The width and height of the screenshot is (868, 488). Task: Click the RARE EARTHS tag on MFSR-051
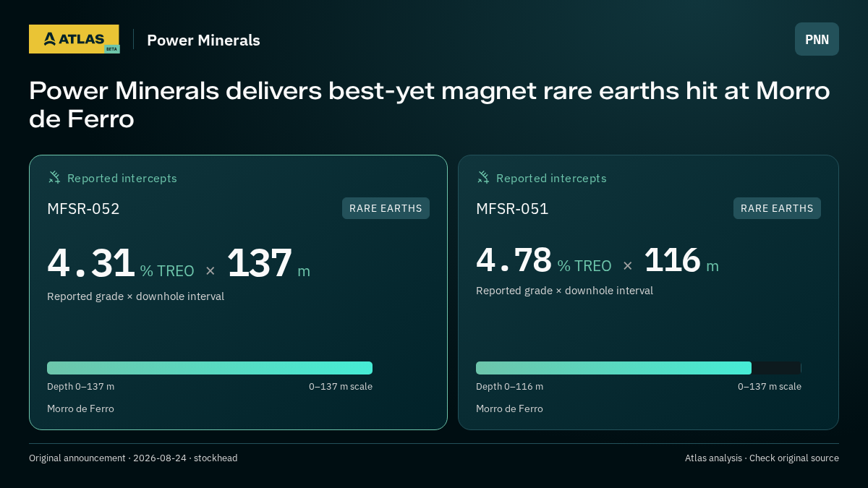[777, 208]
